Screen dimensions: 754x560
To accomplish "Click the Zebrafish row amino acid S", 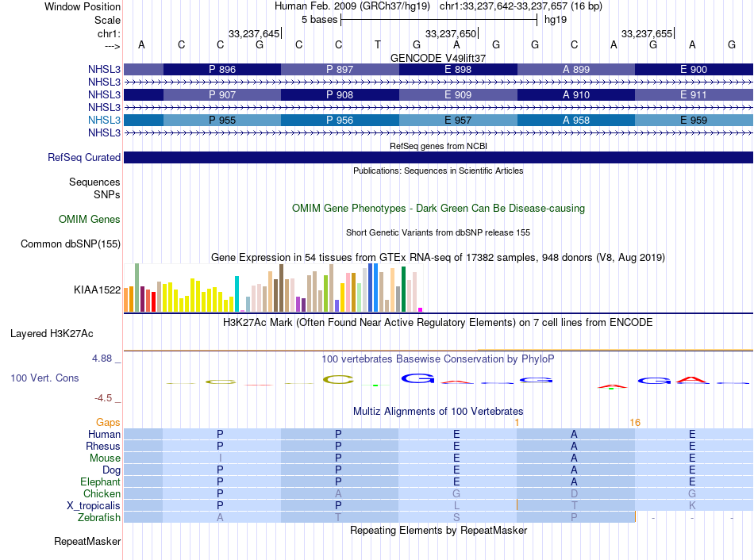I will [456, 518].
